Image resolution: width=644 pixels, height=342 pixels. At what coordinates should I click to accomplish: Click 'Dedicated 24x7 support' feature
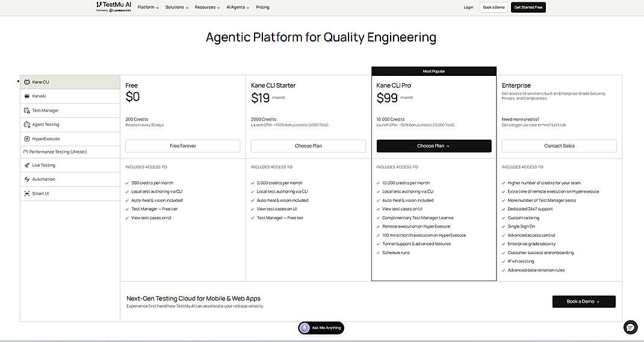pos(530,209)
